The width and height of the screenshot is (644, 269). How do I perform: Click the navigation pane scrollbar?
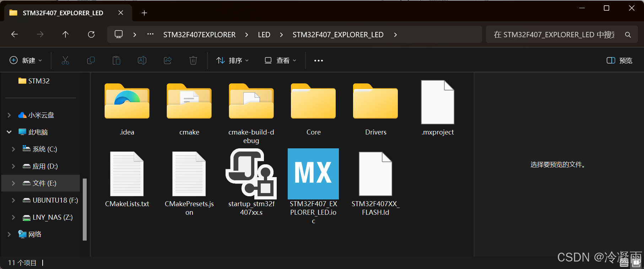85,209
